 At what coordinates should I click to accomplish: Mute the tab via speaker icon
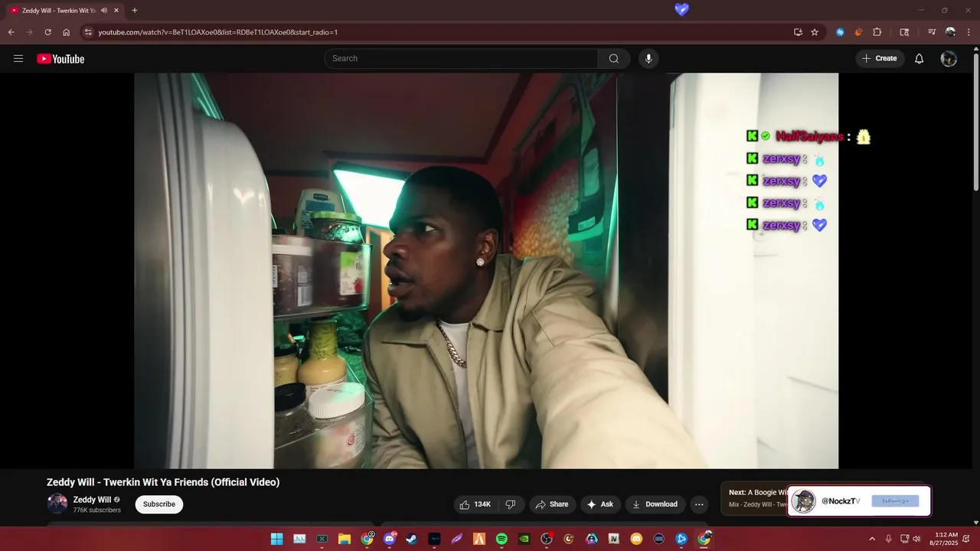click(x=103, y=11)
